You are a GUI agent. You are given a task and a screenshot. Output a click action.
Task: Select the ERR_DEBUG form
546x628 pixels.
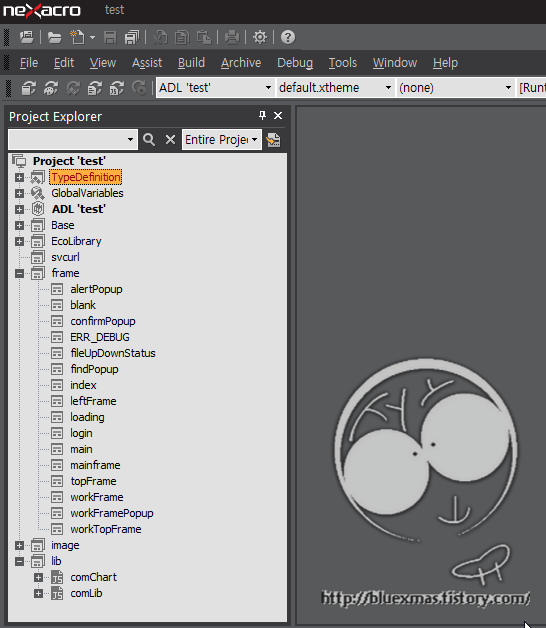coord(100,337)
